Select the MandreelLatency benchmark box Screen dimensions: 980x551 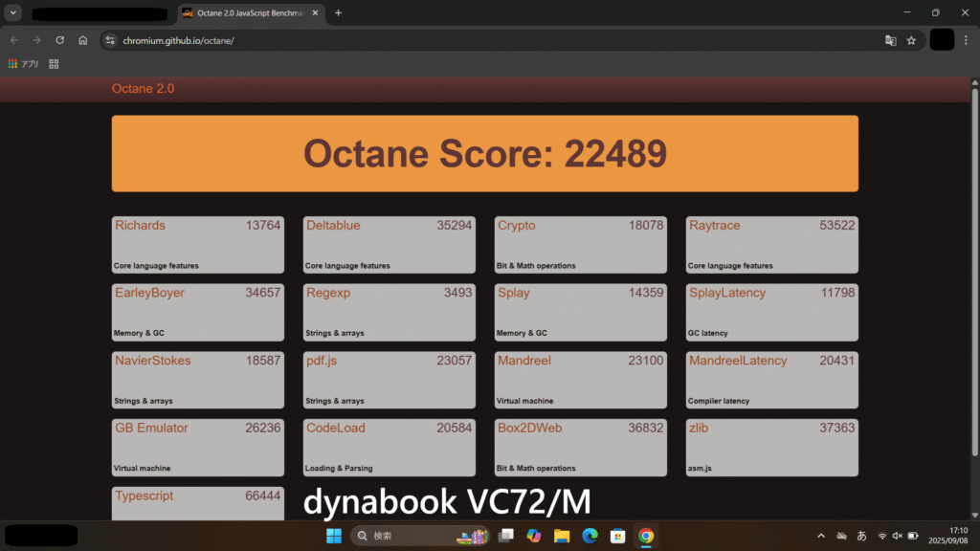tap(772, 380)
